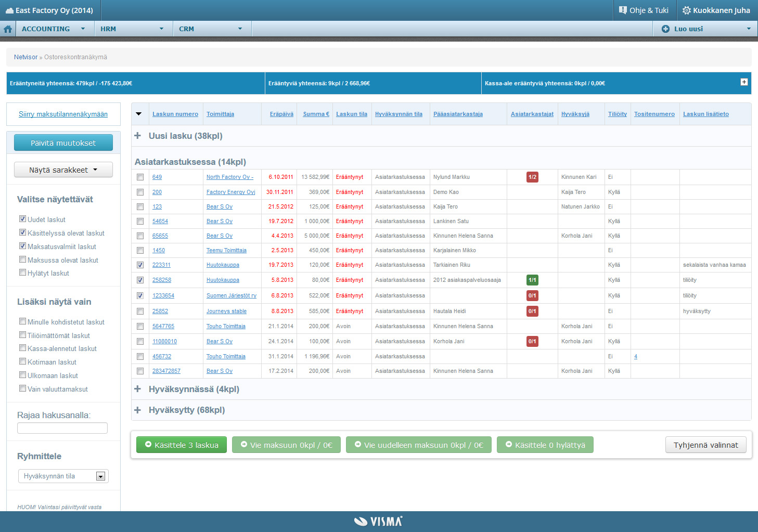Viewport: 758px width, 532px height.
Task: Click the green 1/1 badge on invoice 258258
Action: (x=532, y=280)
